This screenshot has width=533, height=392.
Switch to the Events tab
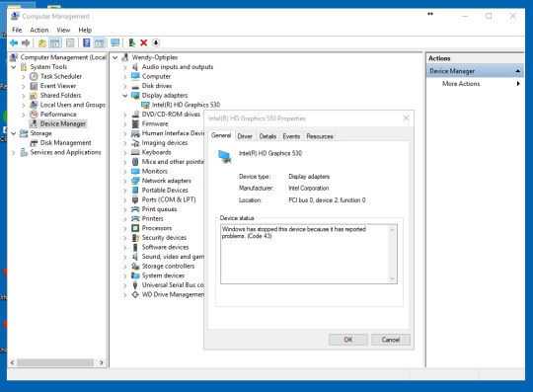pyautogui.click(x=291, y=136)
